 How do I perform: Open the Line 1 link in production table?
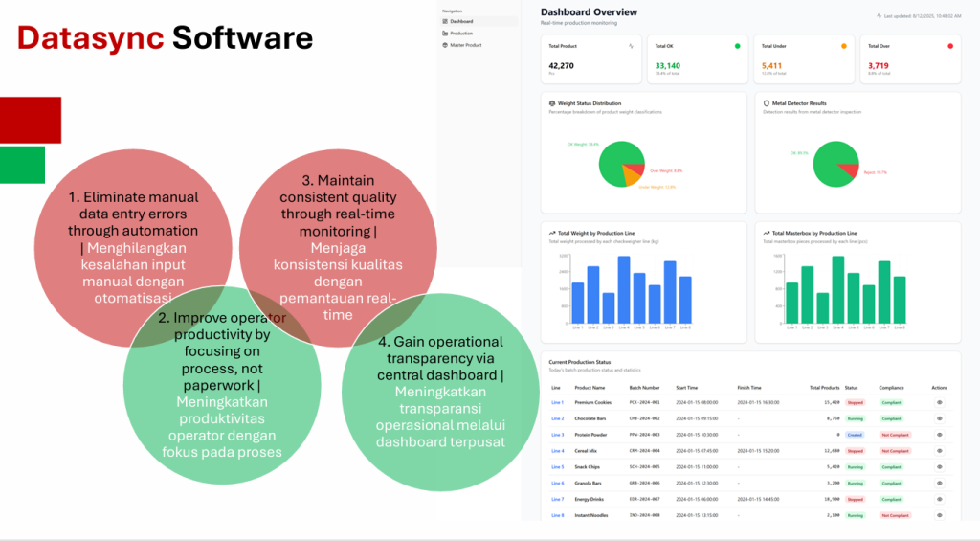click(x=557, y=403)
